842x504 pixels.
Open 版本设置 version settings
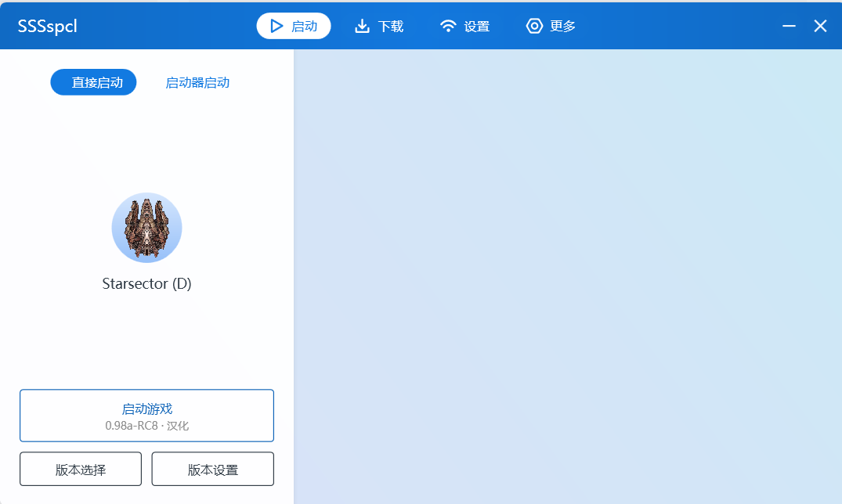coord(212,469)
